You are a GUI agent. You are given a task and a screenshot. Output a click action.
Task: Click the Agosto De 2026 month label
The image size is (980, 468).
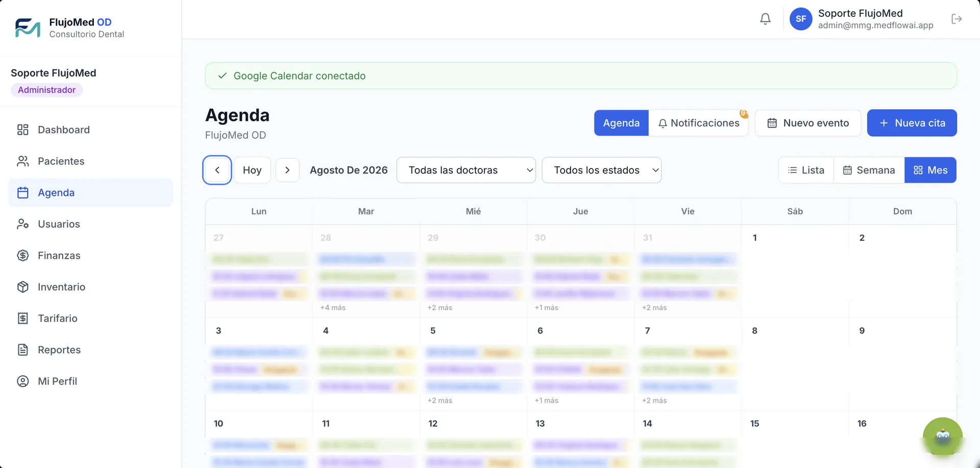[349, 170]
